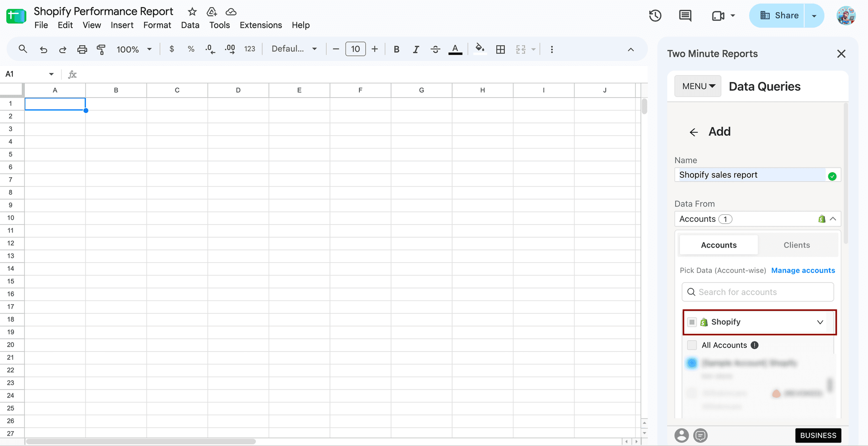The image size is (868, 446).
Task: Open the font family Default dropdown
Action: tap(294, 49)
